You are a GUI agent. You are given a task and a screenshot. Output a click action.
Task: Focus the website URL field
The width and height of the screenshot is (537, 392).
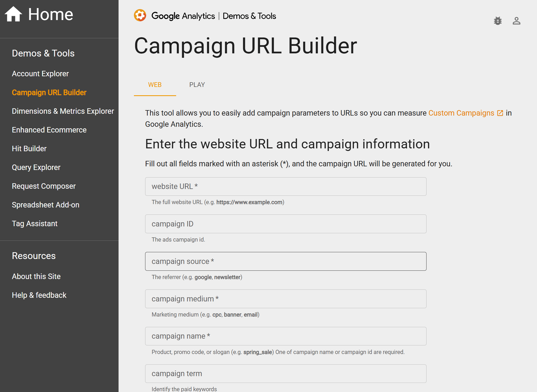286,187
